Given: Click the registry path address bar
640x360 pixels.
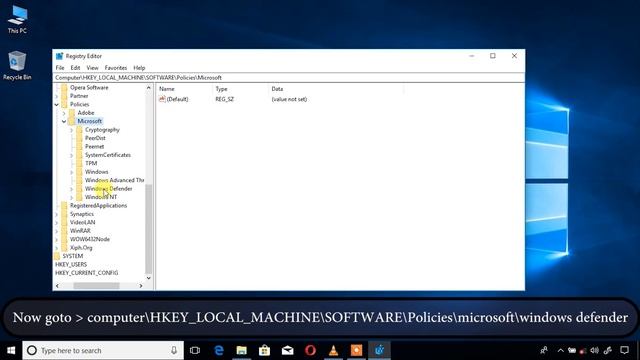Looking at the screenshot, I should pos(289,78).
